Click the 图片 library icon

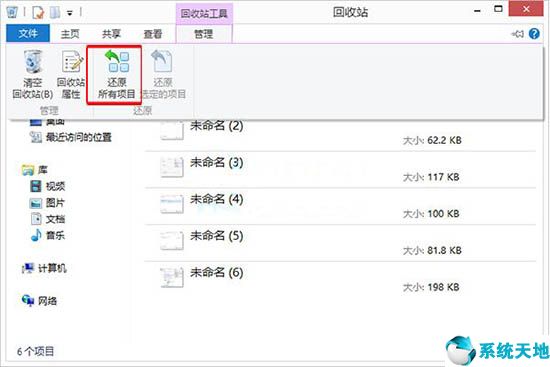pos(36,203)
